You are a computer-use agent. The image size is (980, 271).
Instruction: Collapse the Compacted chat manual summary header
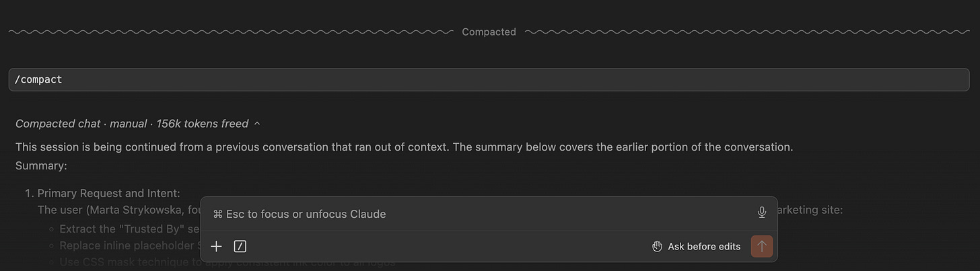click(x=139, y=124)
